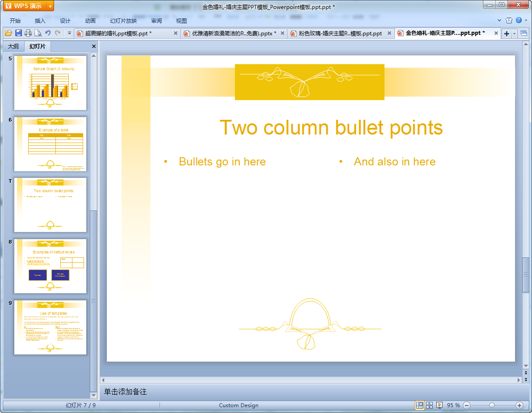Click the Print icon in toolbar
This screenshot has width=532, height=413.
click(28, 33)
